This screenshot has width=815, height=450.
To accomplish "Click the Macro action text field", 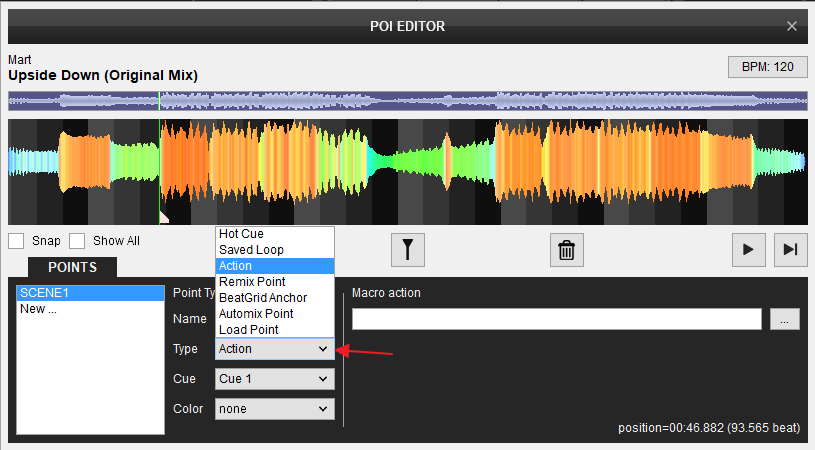I will 556,319.
